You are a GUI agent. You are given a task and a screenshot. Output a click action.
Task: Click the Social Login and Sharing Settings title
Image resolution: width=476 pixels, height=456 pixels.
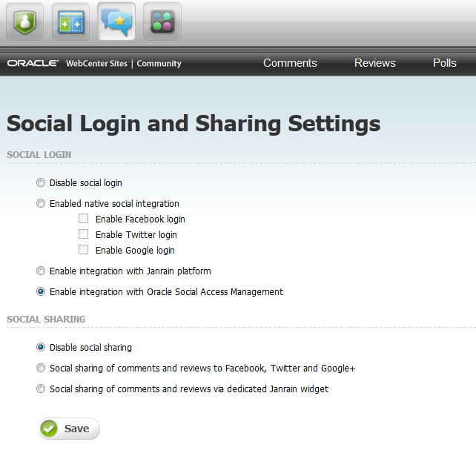pyautogui.click(x=194, y=124)
